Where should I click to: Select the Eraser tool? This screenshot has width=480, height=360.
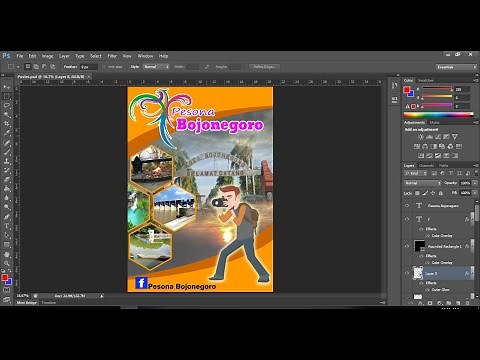coord(7,179)
